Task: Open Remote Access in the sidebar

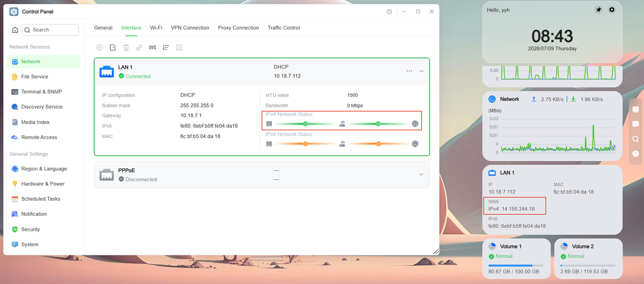Action: pos(43,137)
